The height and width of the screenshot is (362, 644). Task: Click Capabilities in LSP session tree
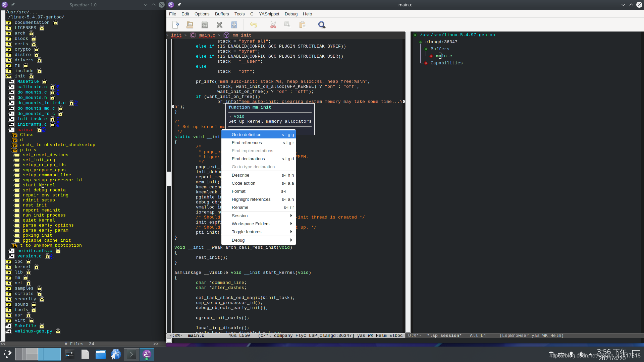tap(446, 63)
